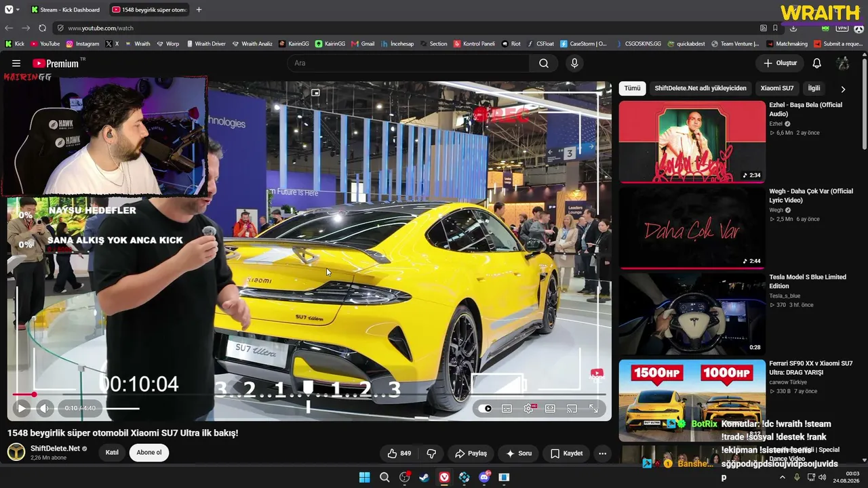
Task: Click the video title 1548 beygirlik text
Action: 123,432
